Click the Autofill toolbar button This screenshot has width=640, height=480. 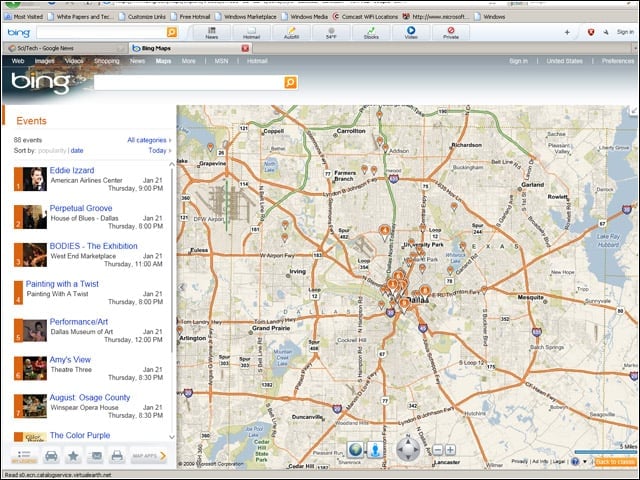click(x=291, y=33)
